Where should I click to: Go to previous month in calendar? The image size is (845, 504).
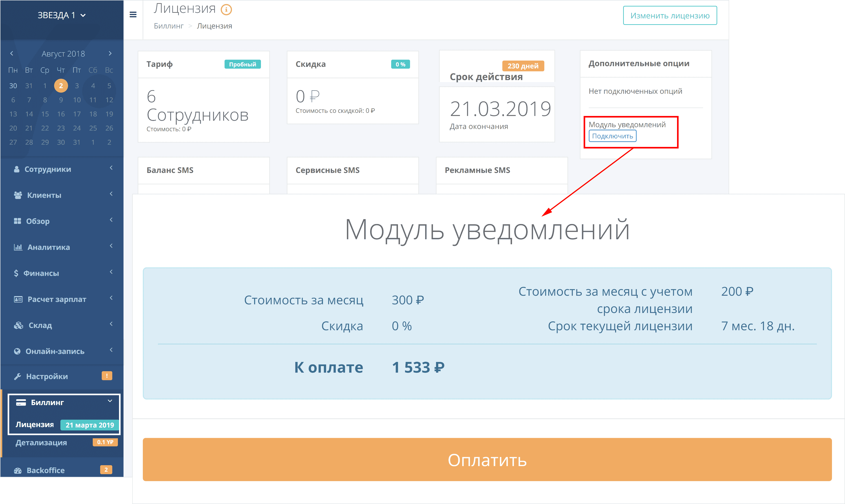11,53
